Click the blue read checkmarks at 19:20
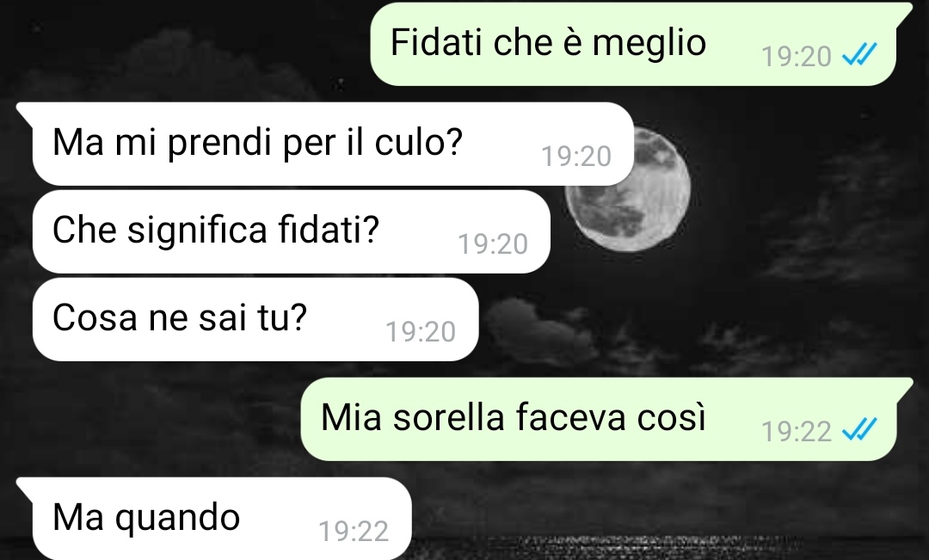This screenshot has height=560, width=929. pos(859,56)
